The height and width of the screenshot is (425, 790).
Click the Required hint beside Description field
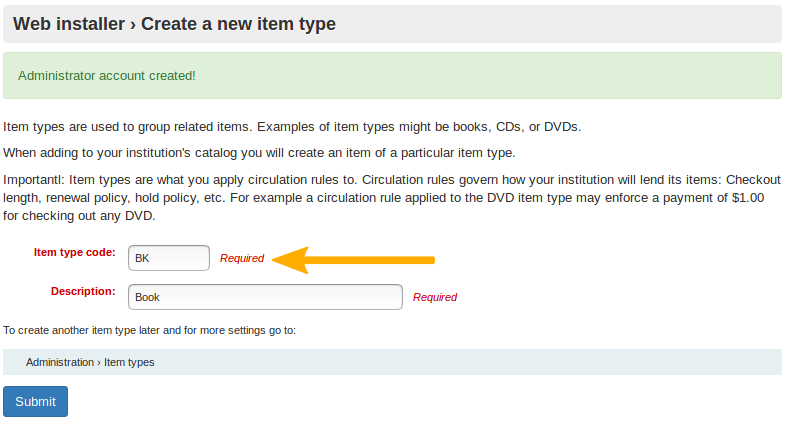tap(435, 297)
